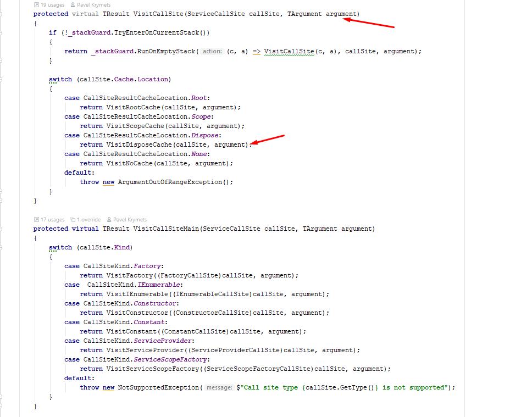The height and width of the screenshot is (417, 532).
Task: Show the "1 override" code lens
Action: coord(88,220)
